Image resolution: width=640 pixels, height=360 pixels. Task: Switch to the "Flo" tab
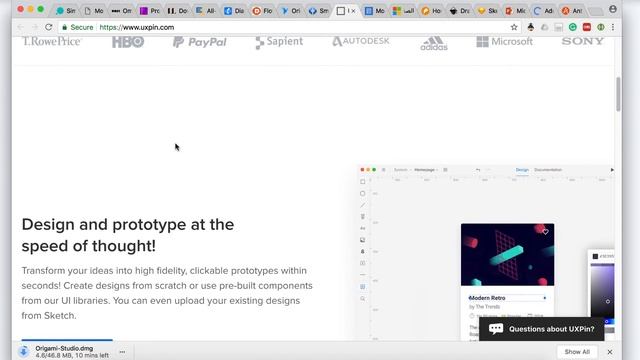[262, 11]
